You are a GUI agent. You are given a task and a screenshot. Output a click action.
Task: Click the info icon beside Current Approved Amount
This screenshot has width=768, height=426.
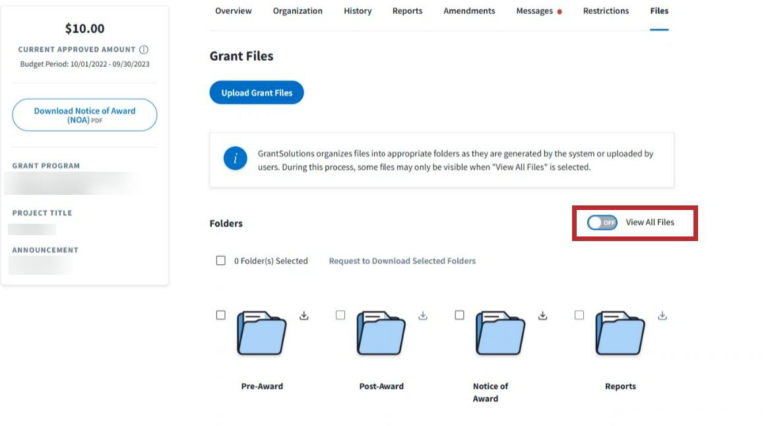point(144,49)
